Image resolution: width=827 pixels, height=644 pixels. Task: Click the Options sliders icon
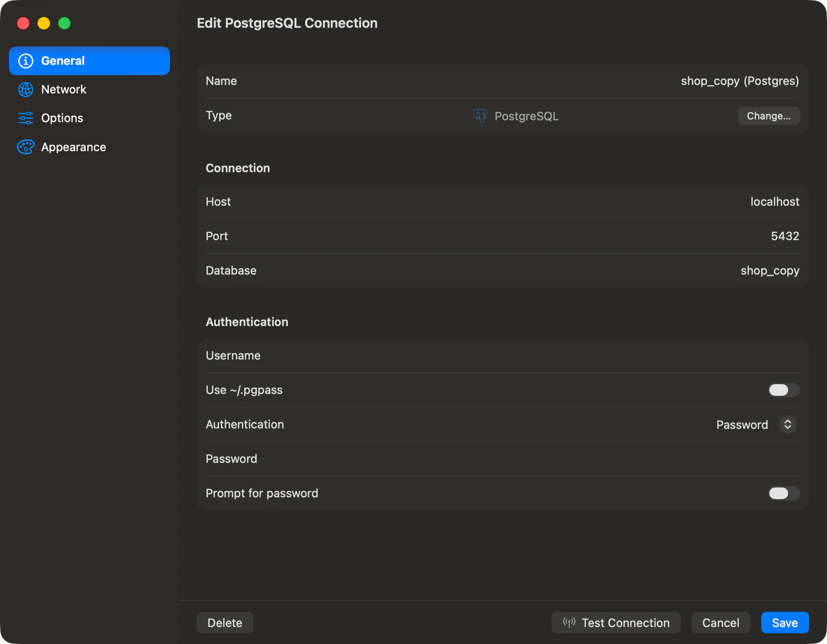pos(26,118)
